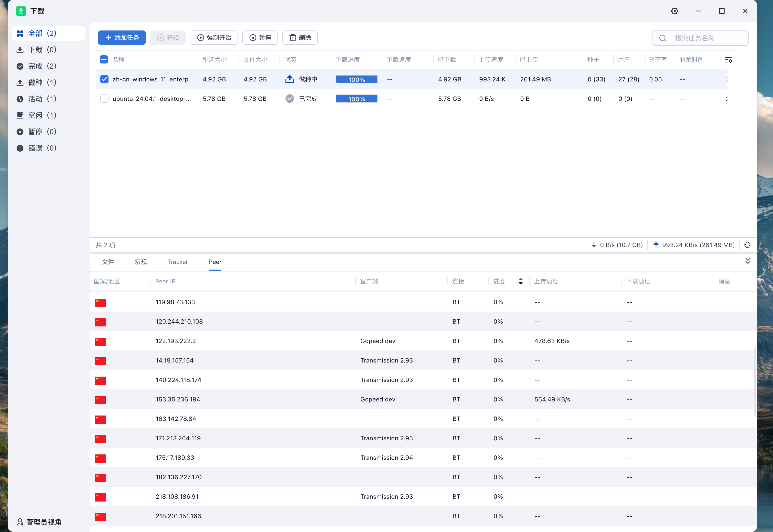Focus the 搜索任务名称 search field
The image size is (773, 532).
pos(700,38)
